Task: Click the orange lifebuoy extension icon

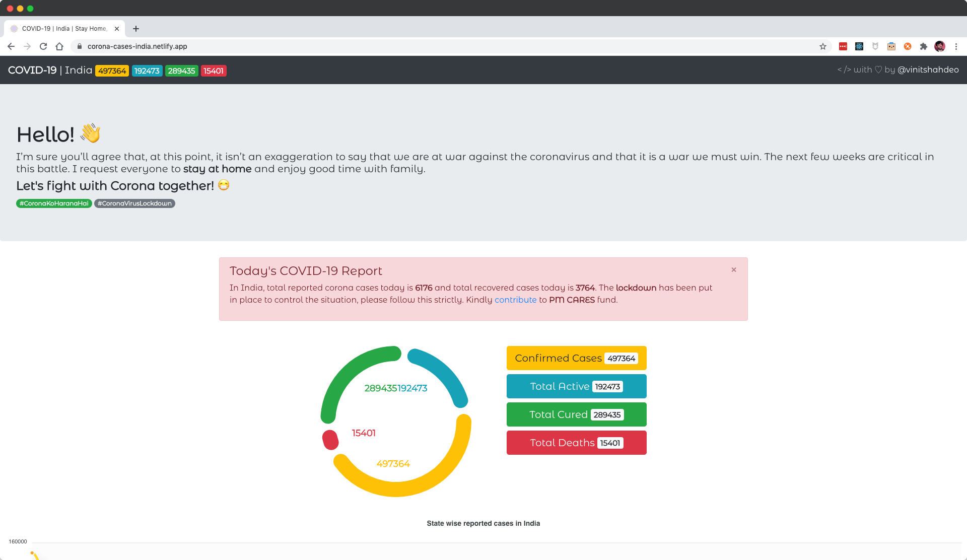Action: click(908, 46)
